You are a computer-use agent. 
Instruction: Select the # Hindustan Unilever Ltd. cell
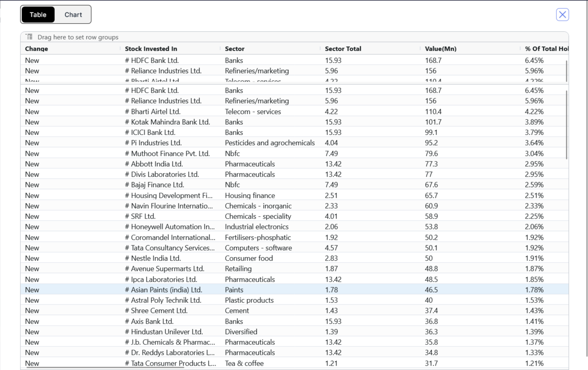(x=170, y=332)
